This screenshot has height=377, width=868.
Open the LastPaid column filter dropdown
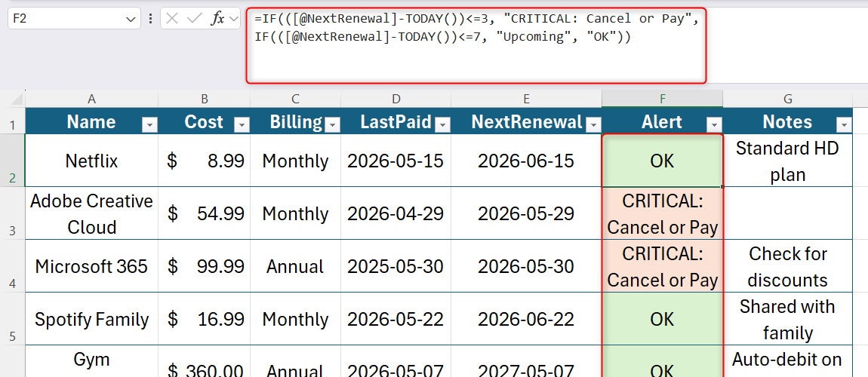click(442, 125)
